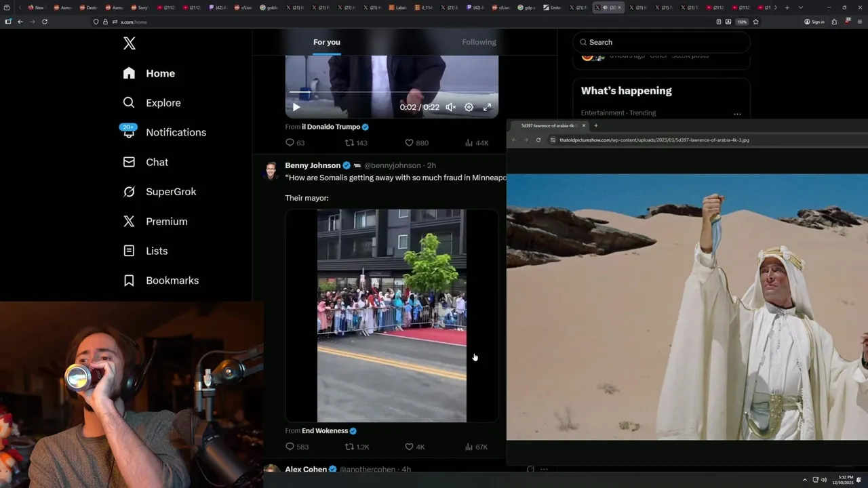868x488 pixels.
Task: Open a new tab in main browser
Action: pos(787,7)
